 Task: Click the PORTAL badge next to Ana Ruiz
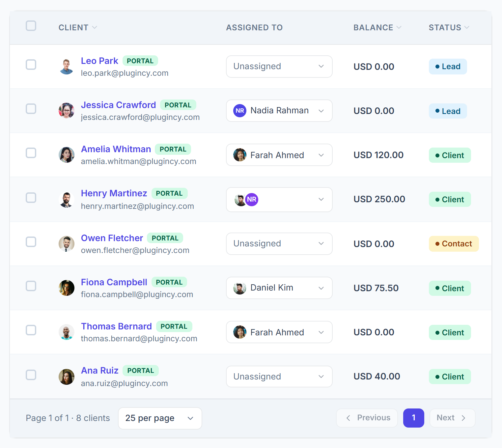tap(141, 371)
